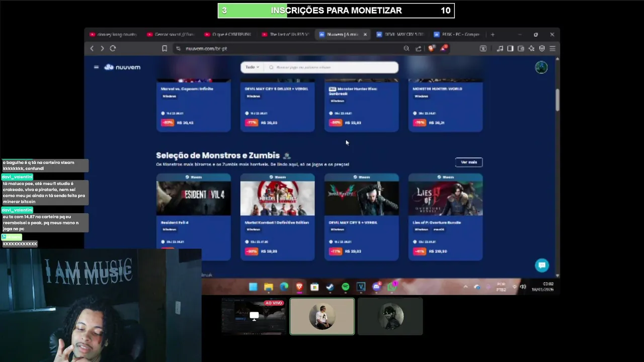Viewport: 644px width, 362px height.
Task: Open File Explorer from taskbar
Action: pos(269,287)
